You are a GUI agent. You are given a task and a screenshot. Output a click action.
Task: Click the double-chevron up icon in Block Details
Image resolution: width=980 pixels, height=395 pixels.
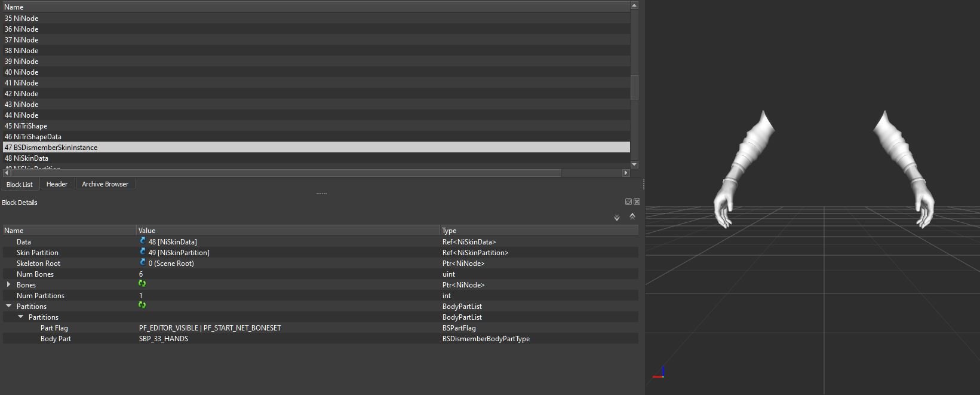[x=632, y=217]
